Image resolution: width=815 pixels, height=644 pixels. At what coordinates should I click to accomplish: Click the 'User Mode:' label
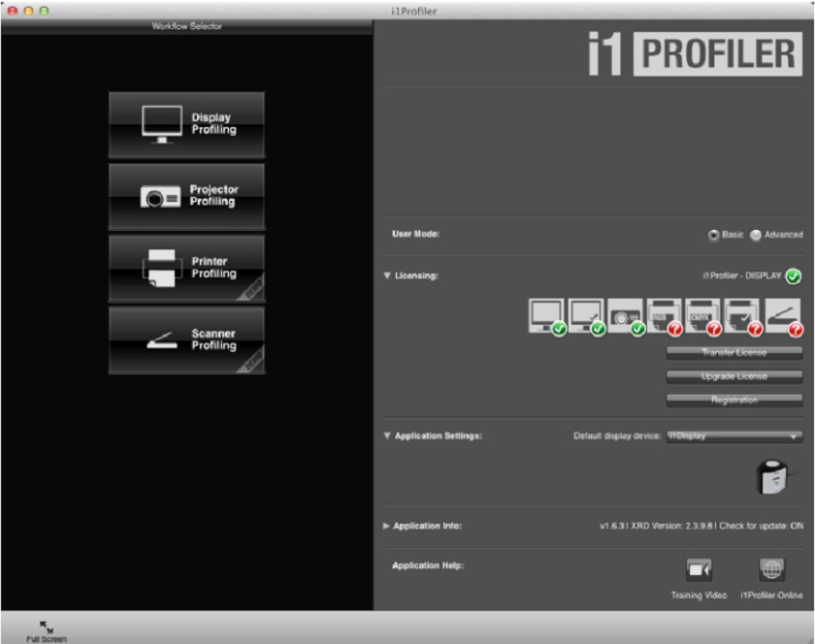415,234
